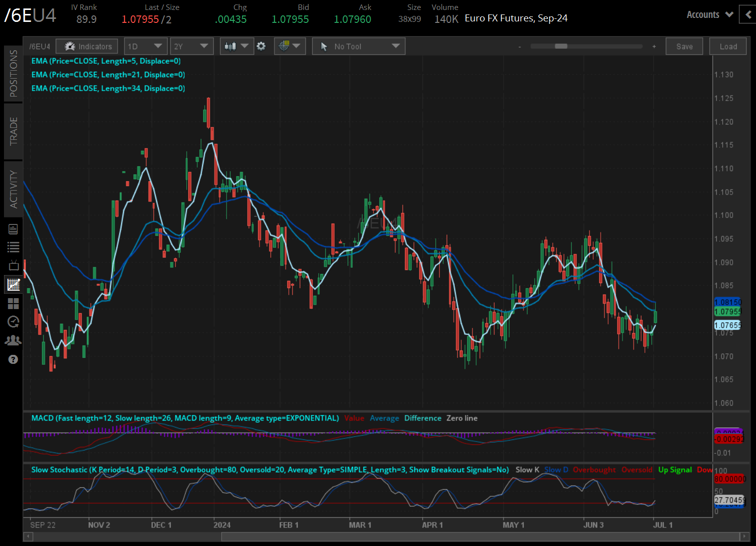Expand the No Tool drawing dropdown
This screenshot has width=756, height=546.
[359, 46]
